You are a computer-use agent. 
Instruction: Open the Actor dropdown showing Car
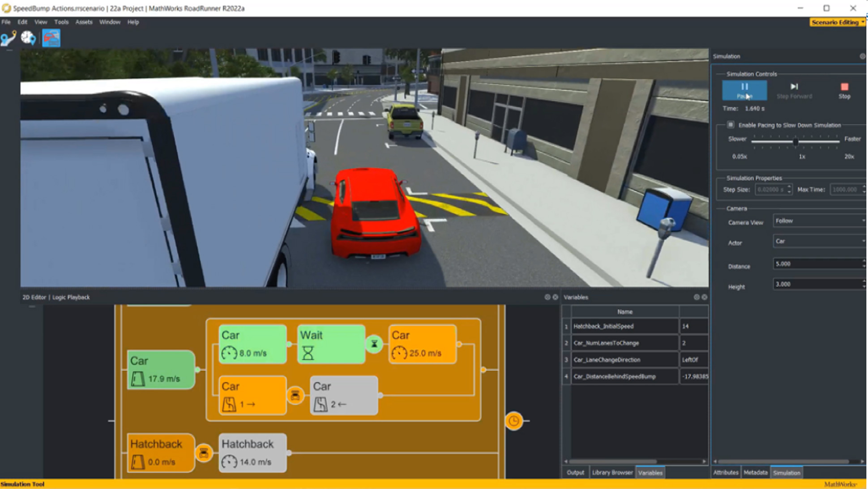pos(819,242)
